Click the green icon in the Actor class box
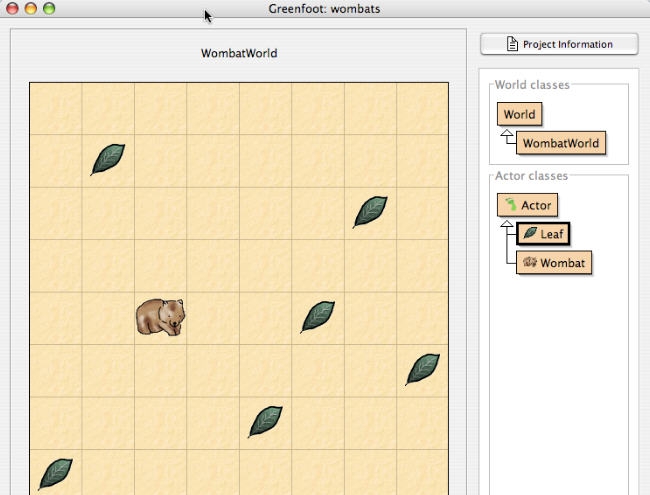Screen dimensions: 650x495 510,205
